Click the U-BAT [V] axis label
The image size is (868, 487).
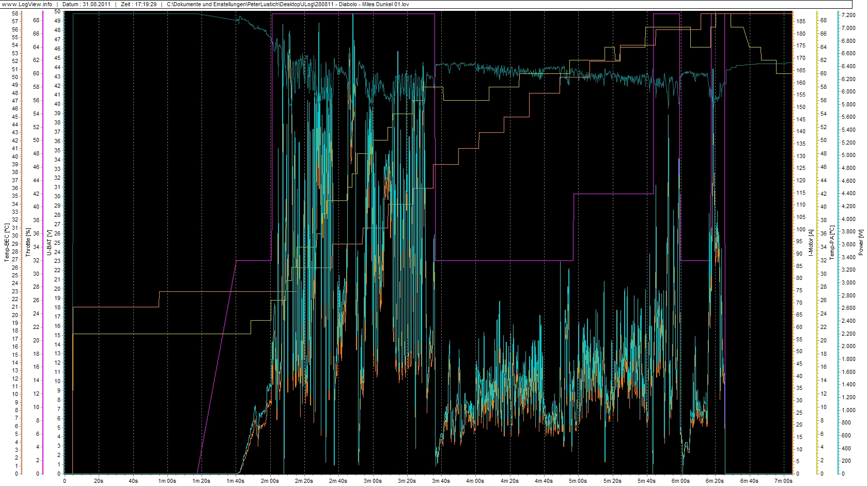pyautogui.click(x=49, y=243)
